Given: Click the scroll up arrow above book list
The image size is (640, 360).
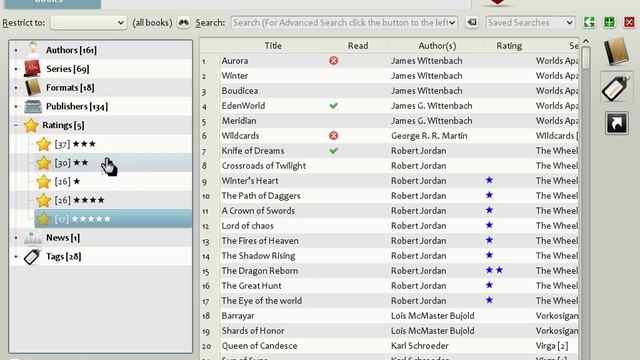Looking at the screenshot, I should click(586, 41).
